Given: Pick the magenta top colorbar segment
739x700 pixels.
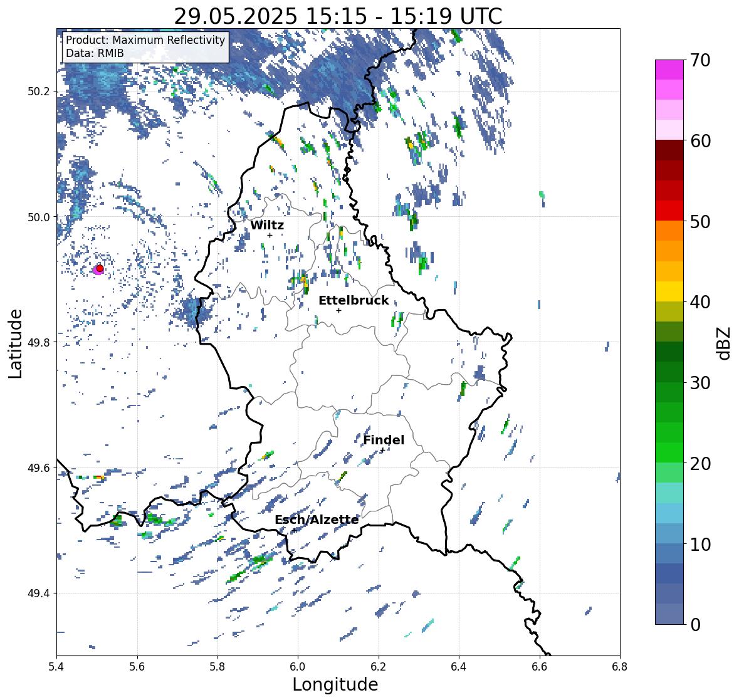Looking at the screenshot, I should 669,70.
